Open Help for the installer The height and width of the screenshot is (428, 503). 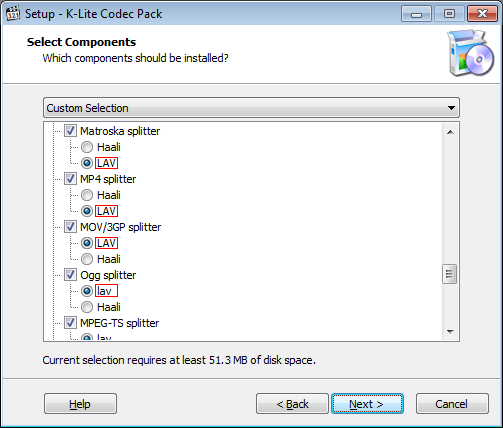(80, 404)
